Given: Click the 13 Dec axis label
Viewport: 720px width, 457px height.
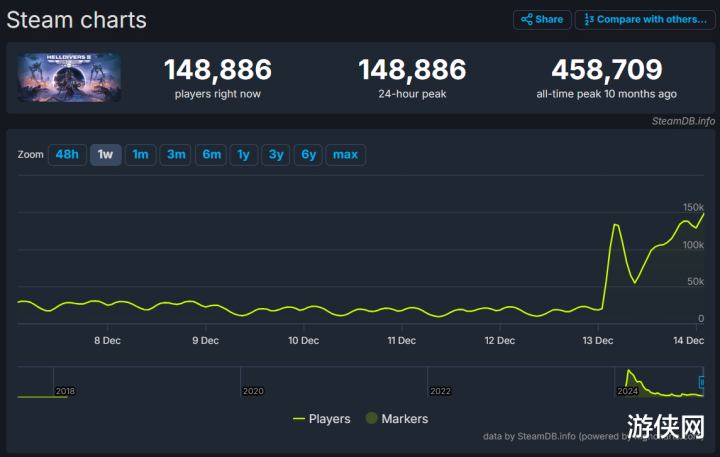Looking at the screenshot, I should click(598, 341).
